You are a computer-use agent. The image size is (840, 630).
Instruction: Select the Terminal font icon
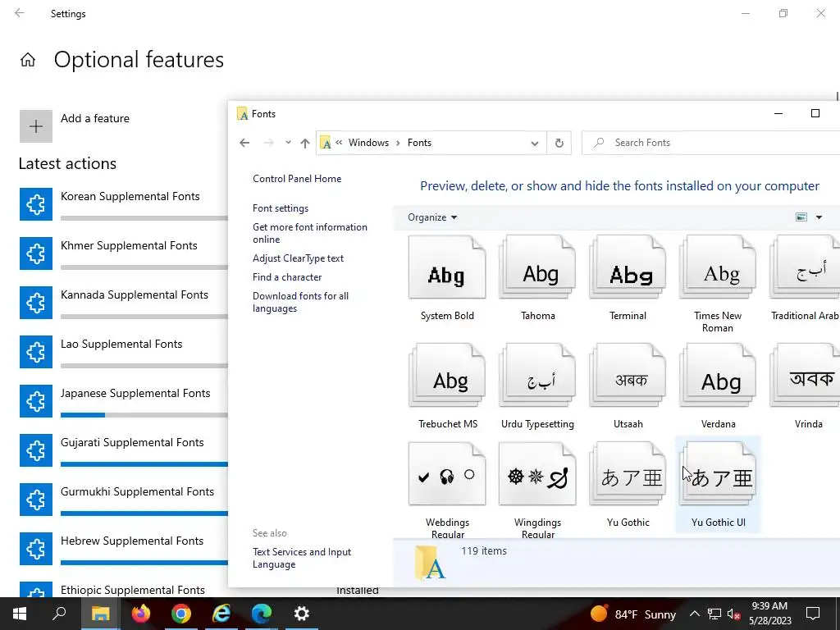point(628,268)
